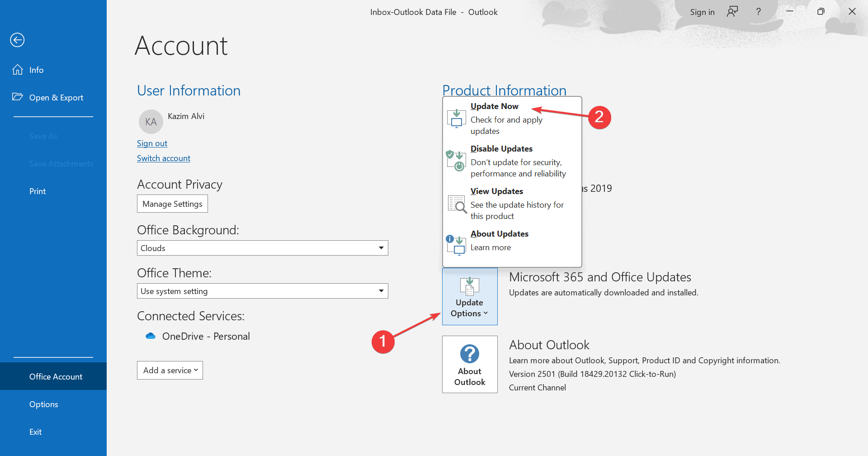868x456 pixels.
Task: Select the Office Account sidebar tab
Action: pos(53,376)
